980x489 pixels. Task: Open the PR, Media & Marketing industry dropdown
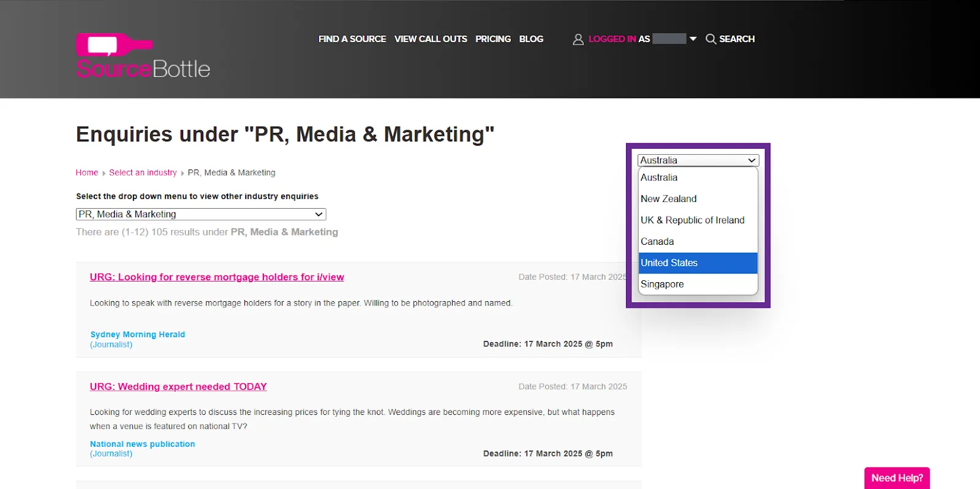pos(201,214)
